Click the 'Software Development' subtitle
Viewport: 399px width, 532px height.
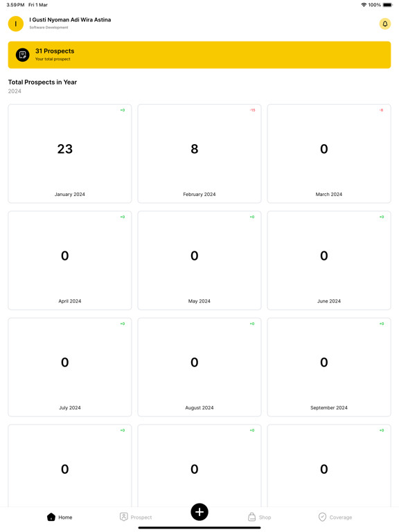(x=49, y=28)
